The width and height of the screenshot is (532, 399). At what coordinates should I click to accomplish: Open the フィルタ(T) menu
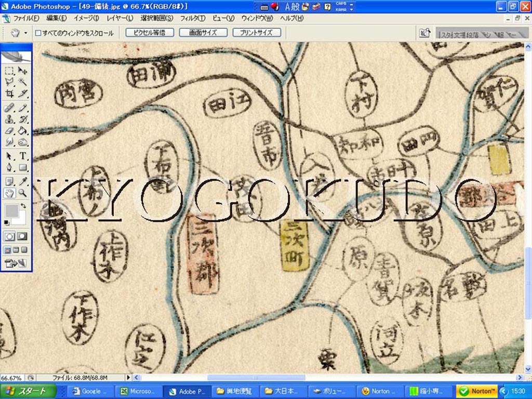point(192,18)
